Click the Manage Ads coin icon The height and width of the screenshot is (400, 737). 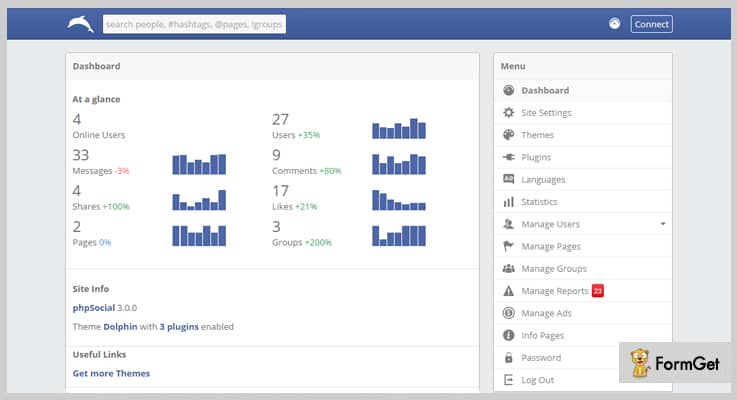[x=509, y=313]
